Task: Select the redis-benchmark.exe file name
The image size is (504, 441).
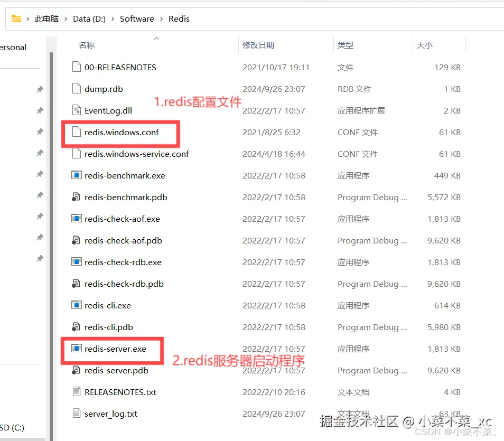Action: pos(125,175)
